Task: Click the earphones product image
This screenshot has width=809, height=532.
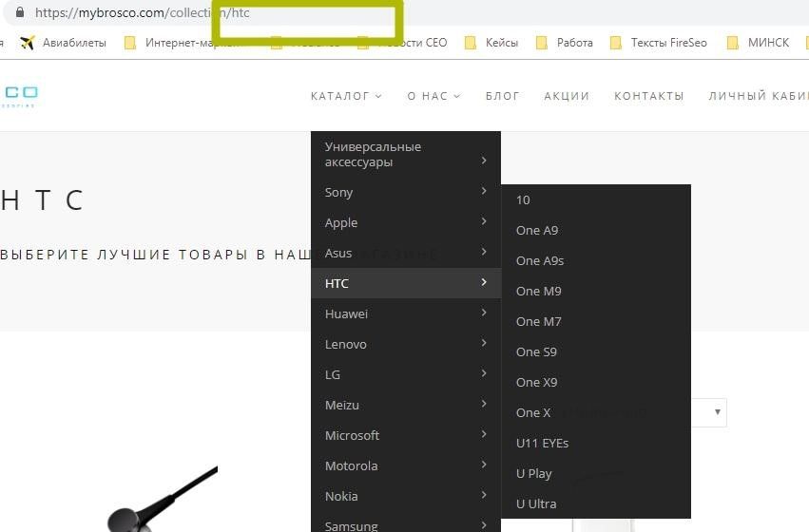Action: click(x=162, y=499)
